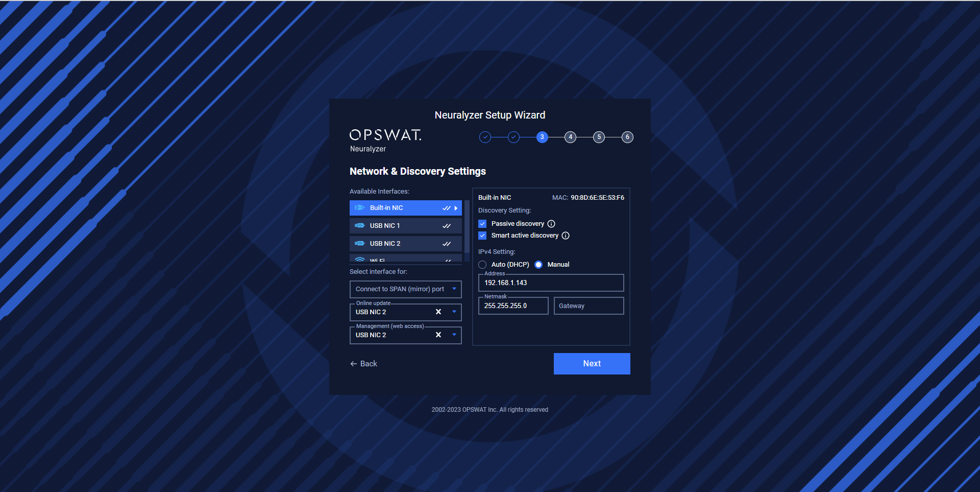Clear the Online update interface selection

pyautogui.click(x=438, y=312)
